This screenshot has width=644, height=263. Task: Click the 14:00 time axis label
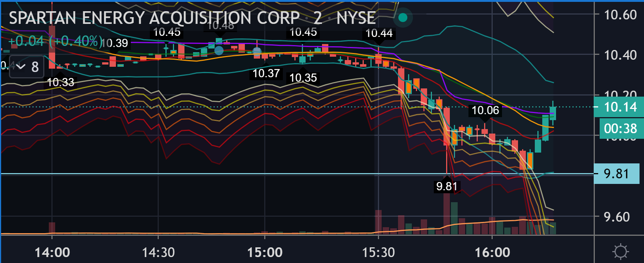(52, 253)
